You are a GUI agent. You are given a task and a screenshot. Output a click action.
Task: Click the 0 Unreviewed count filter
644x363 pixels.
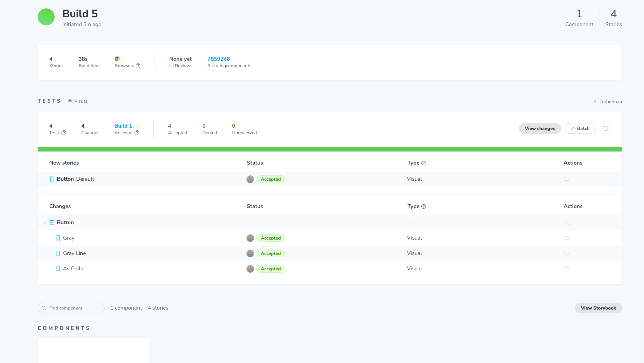[245, 129]
